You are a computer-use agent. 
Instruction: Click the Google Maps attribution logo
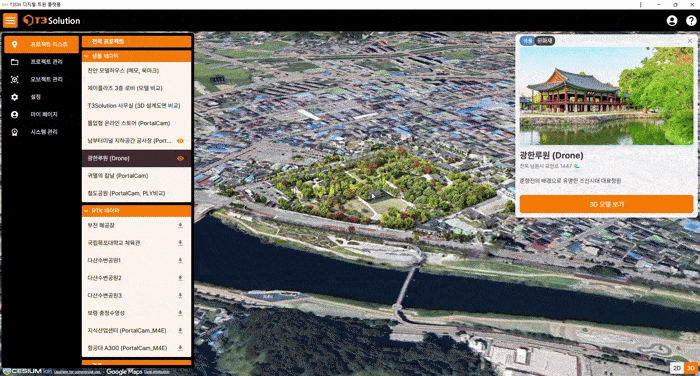tap(125, 372)
